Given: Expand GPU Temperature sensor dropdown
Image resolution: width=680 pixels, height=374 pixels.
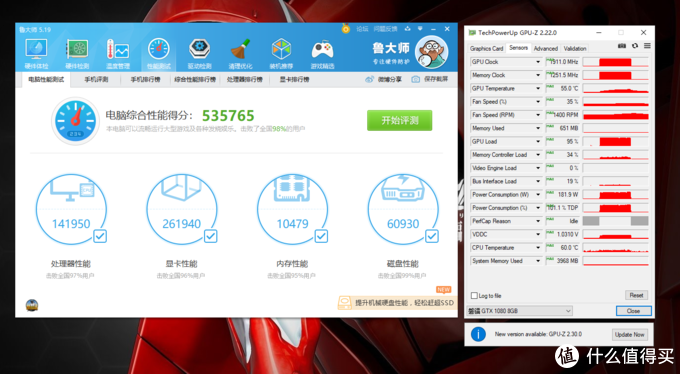Looking at the screenshot, I should click(x=538, y=89).
